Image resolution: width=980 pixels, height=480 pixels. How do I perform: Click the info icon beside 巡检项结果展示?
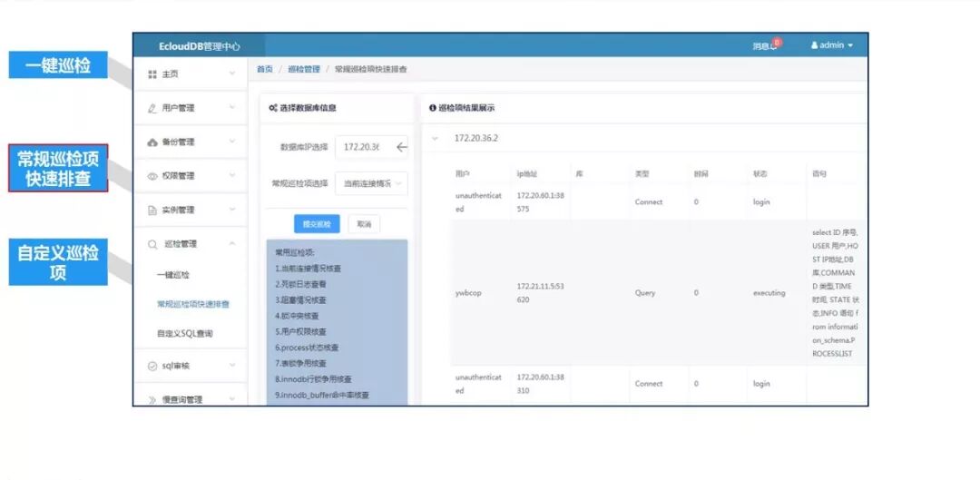[x=433, y=108]
